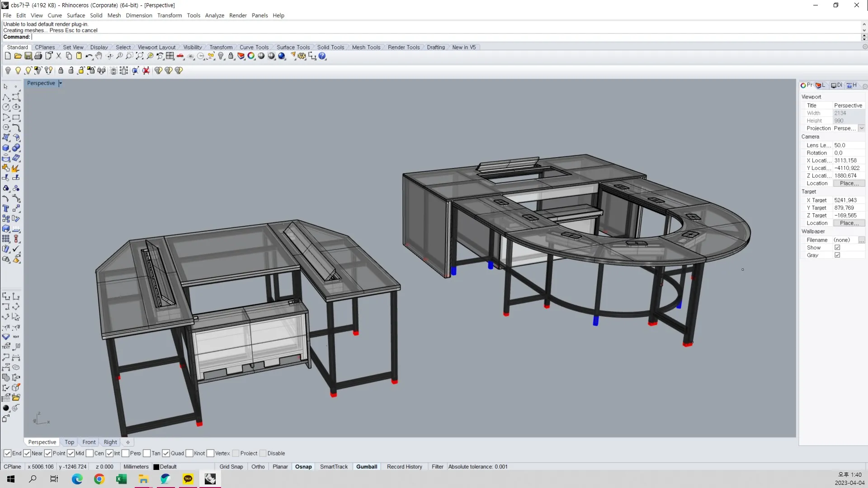Toggle Gumball in the status bar
The width and height of the screenshot is (868, 488).
tap(367, 467)
